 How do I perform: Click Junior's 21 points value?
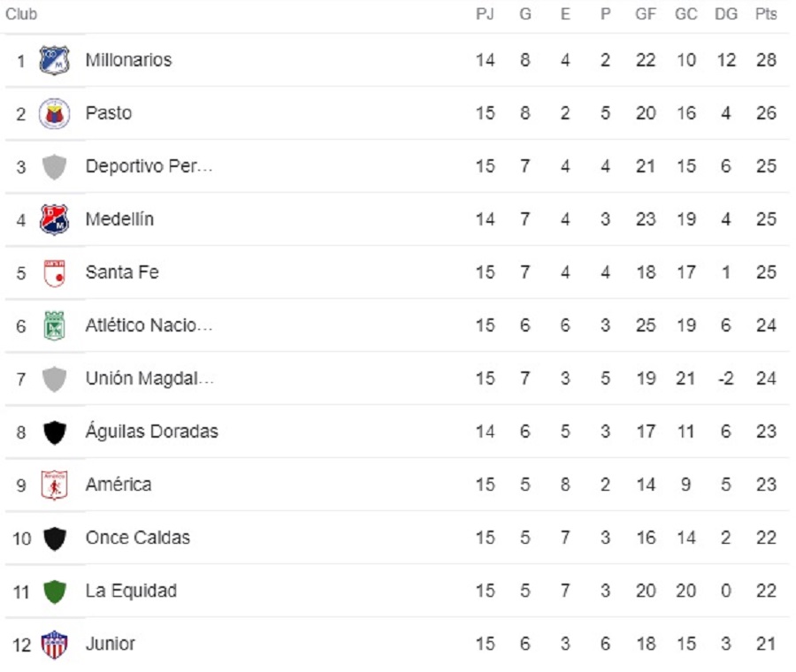(x=766, y=644)
